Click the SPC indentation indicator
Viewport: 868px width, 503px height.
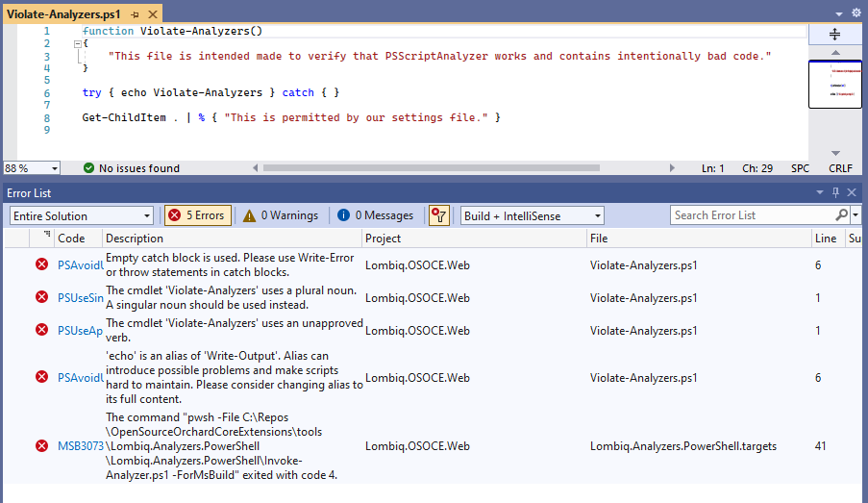click(x=800, y=168)
